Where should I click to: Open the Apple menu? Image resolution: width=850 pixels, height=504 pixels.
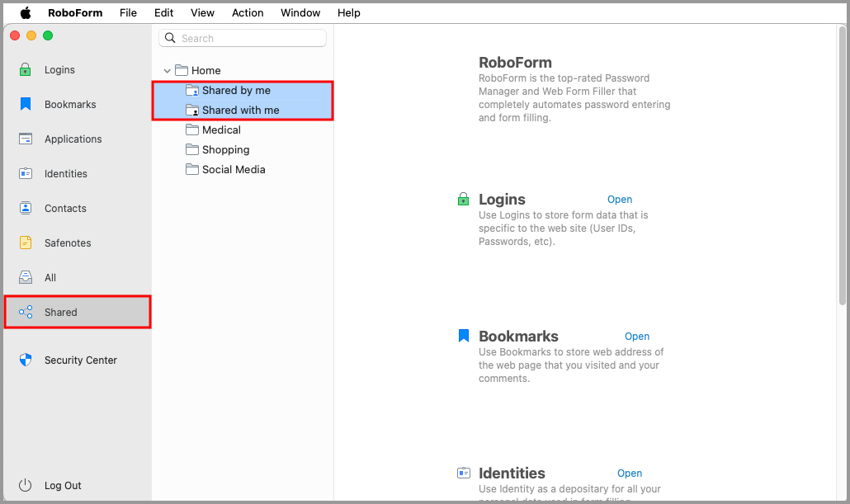coord(26,12)
